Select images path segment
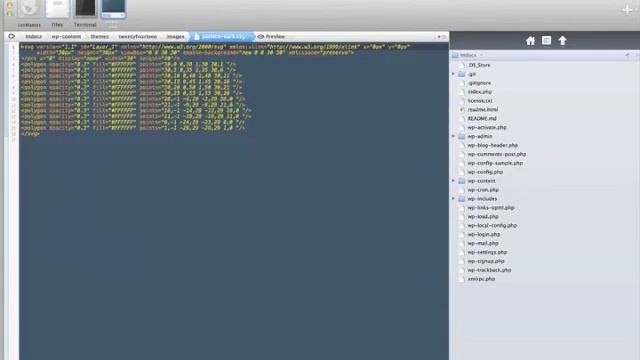640x360 pixels. pyautogui.click(x=175, y=36)
